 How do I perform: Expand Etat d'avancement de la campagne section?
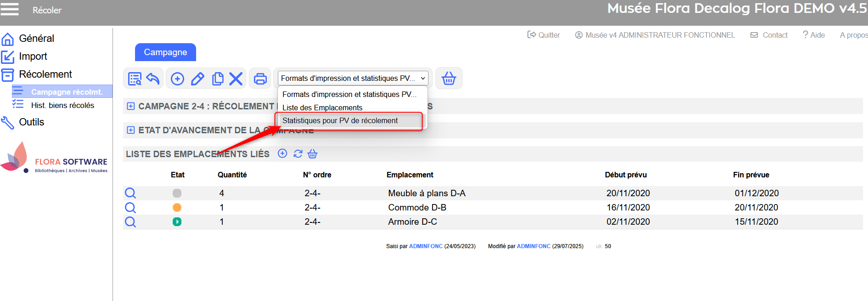pos(131,130)
